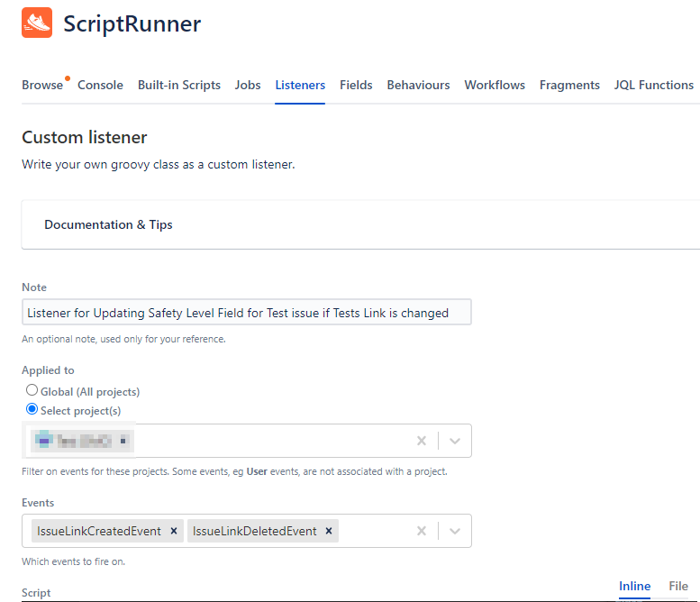Click the Applied to label
700x602 pixels.
point(48,370)
